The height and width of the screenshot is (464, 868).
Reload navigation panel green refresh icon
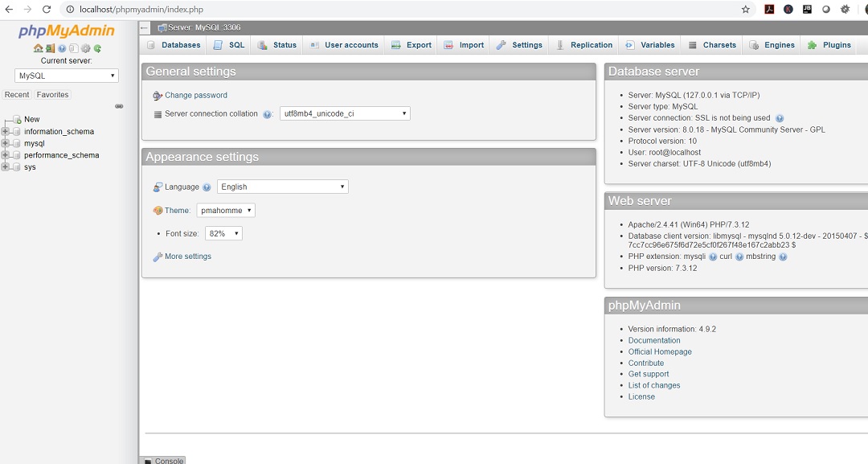[97, 48]
